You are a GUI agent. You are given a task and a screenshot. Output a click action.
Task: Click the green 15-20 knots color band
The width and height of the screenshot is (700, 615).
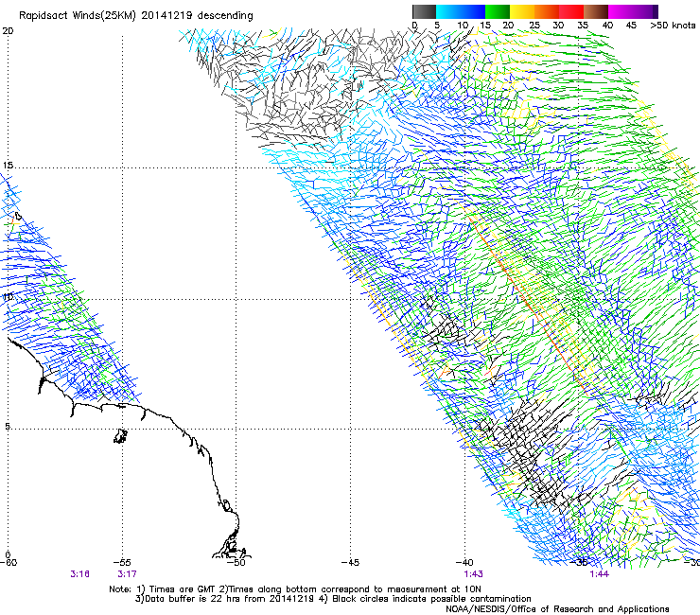tap(498, 11)
